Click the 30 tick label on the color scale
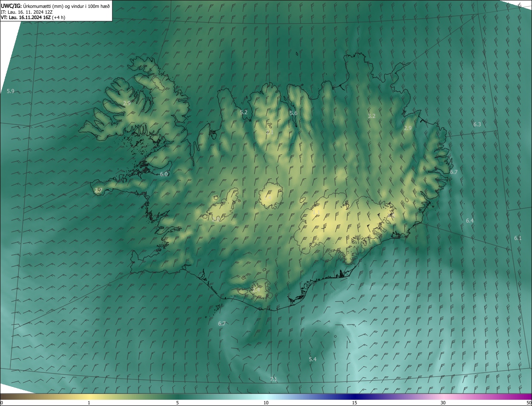532x406 pixels. pyautogui.click(x=443, y=403)
